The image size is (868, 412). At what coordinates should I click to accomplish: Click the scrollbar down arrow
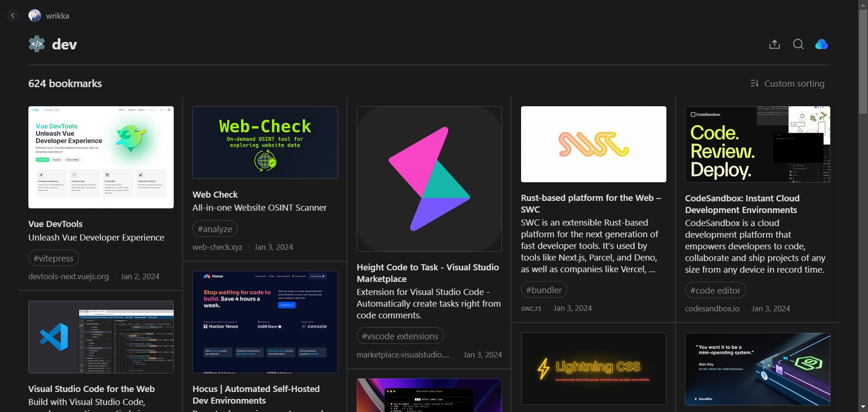pos(863,407)
